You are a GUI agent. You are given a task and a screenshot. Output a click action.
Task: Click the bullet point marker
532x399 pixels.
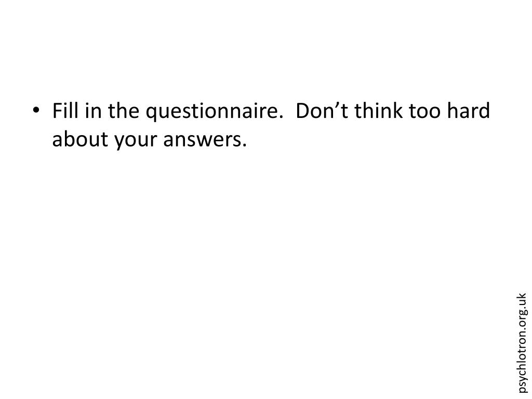(x=36, y=110)
